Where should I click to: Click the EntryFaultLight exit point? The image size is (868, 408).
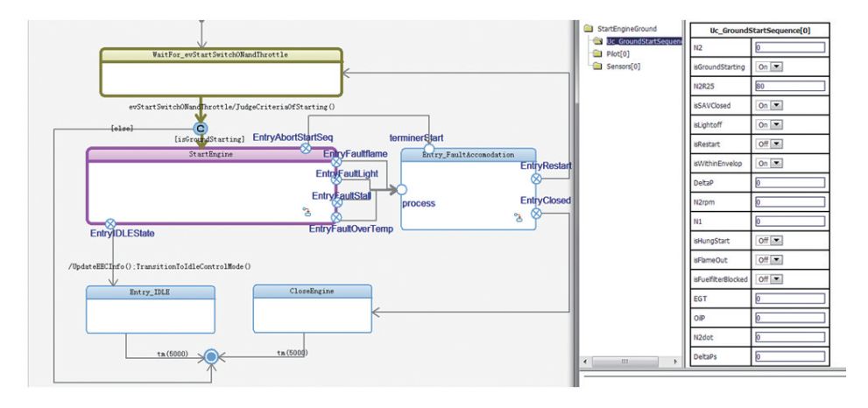[x=336, y=179]
